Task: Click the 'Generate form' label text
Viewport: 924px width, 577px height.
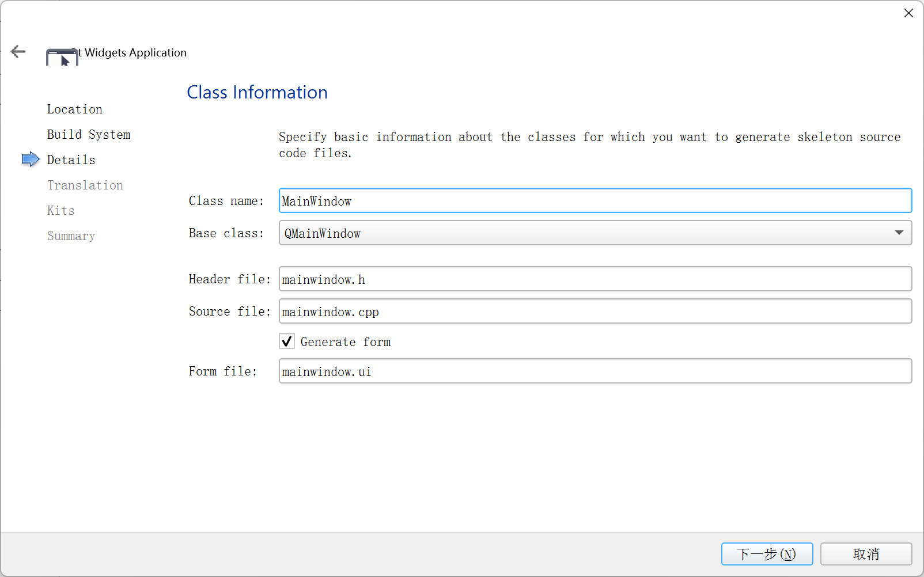Action: coord(346,342)
